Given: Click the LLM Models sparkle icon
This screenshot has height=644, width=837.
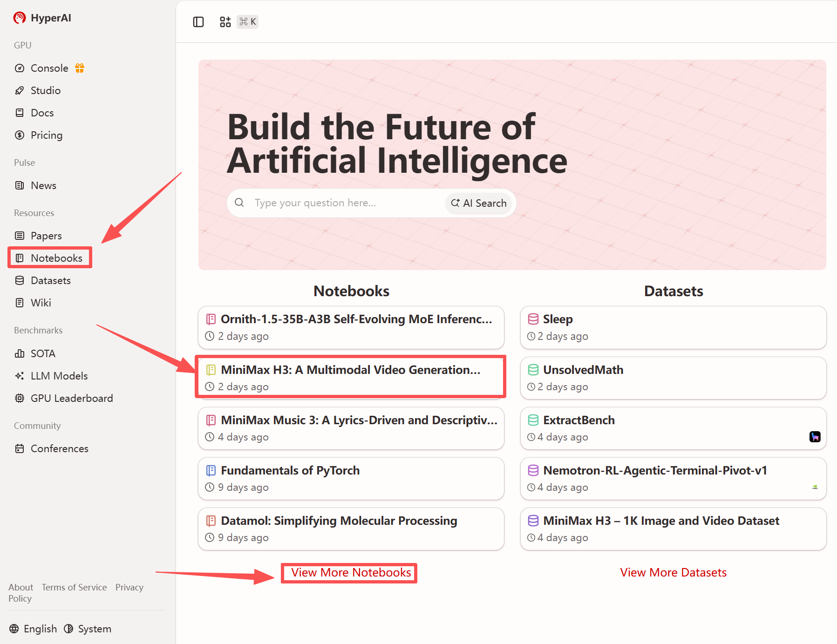Looking at the screenshot, I should pos(20,376).
